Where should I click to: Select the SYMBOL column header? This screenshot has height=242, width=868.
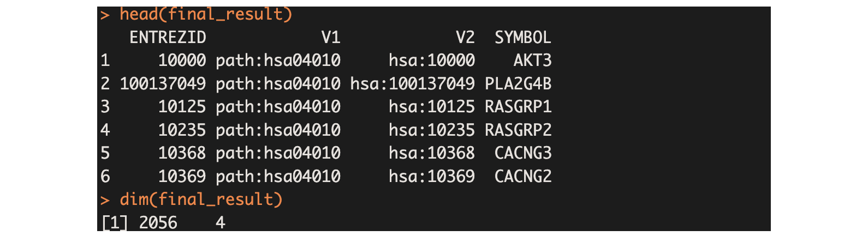click(523, 37)
